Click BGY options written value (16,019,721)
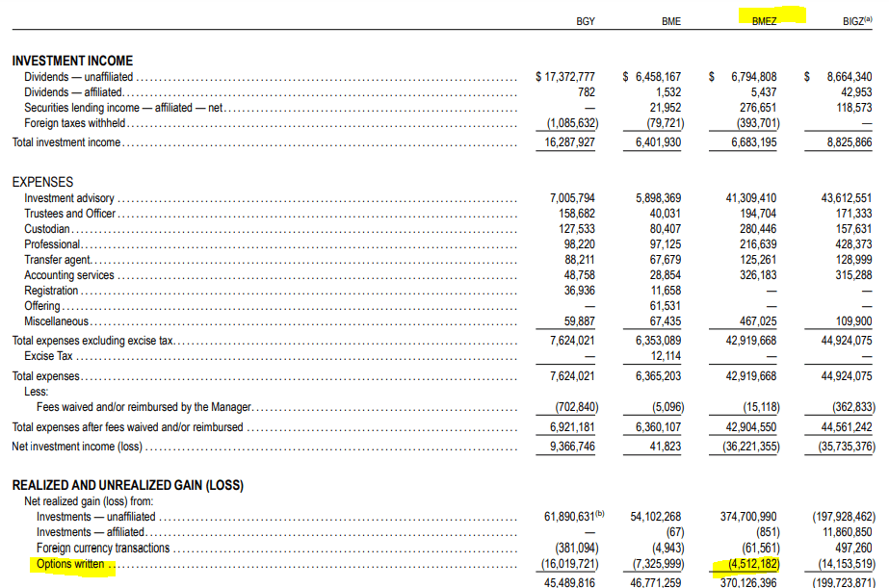 point(570,564)
